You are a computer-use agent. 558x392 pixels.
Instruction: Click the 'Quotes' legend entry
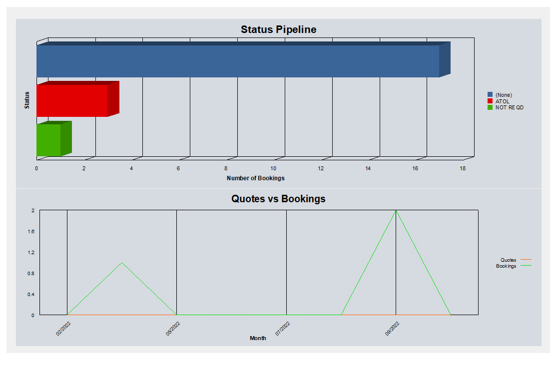click(508, 260)
